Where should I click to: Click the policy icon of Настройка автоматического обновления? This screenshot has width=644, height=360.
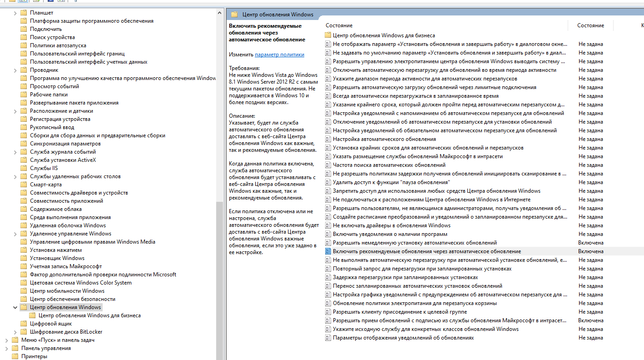[x=328, y=139]
